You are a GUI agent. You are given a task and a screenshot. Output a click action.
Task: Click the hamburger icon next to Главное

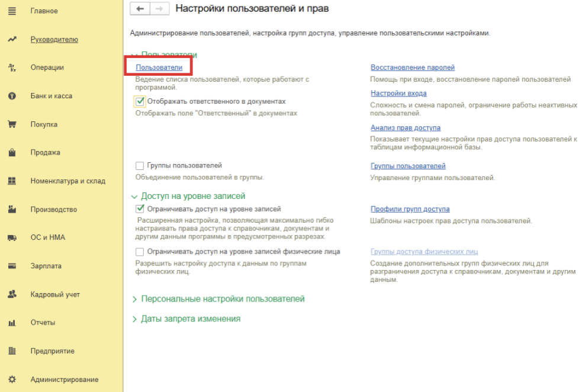point(12,11)
